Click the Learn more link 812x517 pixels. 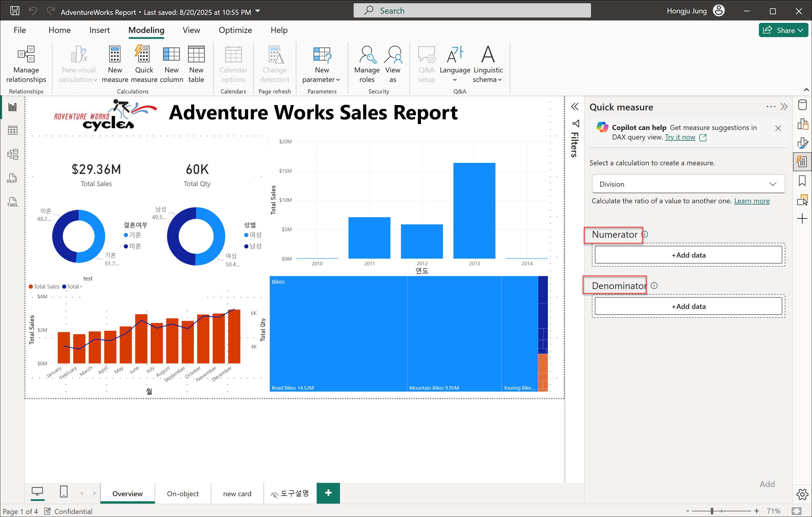tap(752, 201)
